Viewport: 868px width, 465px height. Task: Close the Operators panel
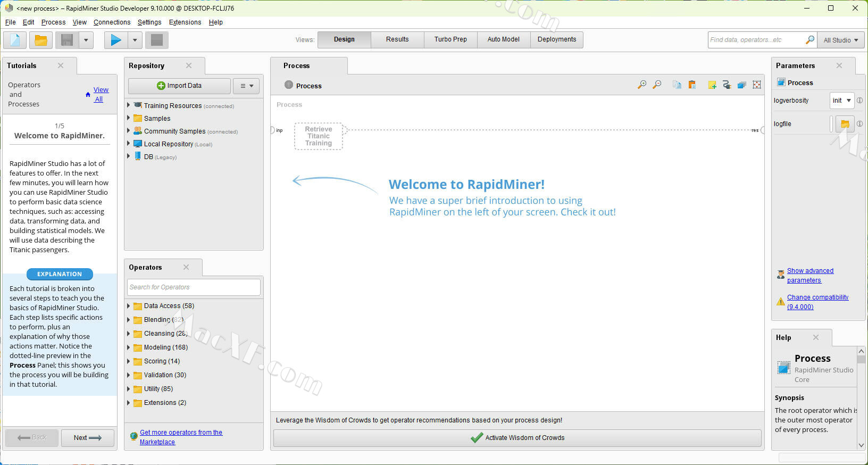(186, 267)
